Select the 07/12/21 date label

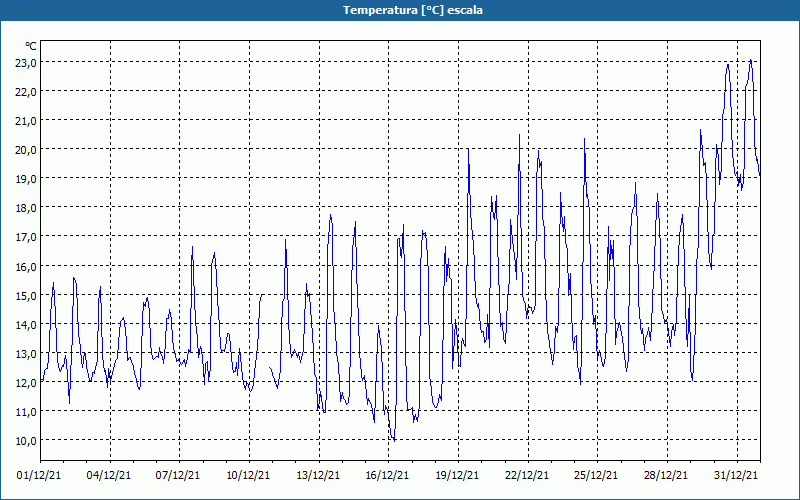pyautogui.click(x=178, y=475)
